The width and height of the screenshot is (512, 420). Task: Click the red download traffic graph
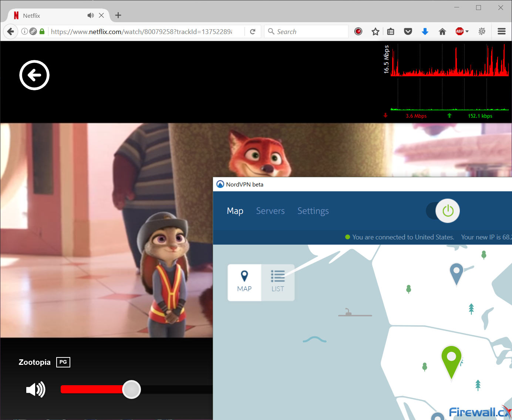pyautogui.click(x=450, y=61)
